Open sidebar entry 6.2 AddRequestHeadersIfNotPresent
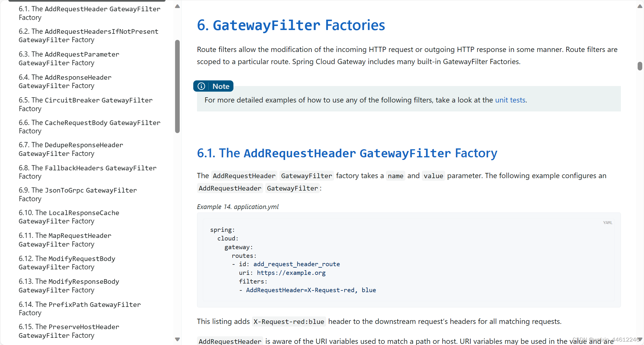The width and height of the screenshot is (644, 345). pos(88,36)
